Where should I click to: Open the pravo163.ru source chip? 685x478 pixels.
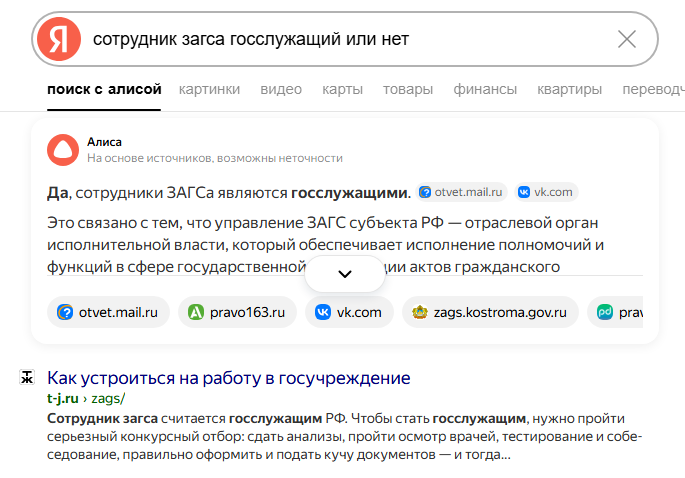click(x=236, y=312)
